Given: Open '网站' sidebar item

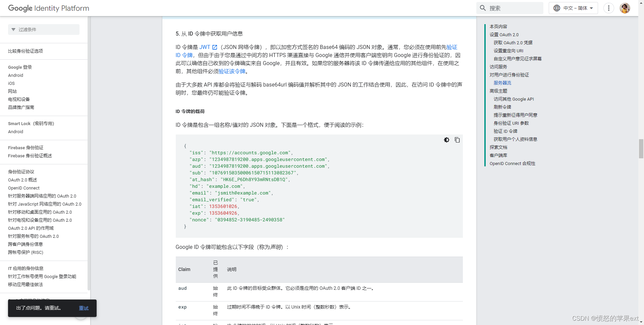Looking at the screenshot, I should (12, 91).
